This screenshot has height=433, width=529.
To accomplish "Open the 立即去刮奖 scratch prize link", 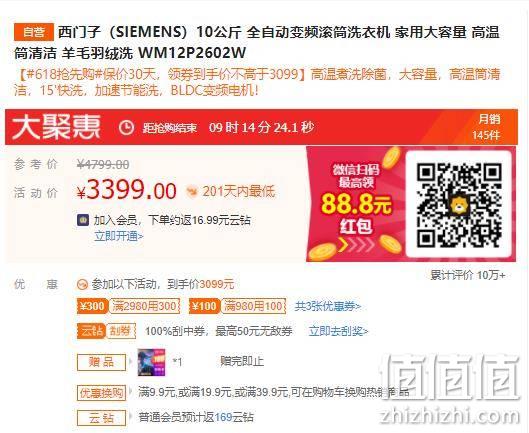I will click(338, 331).
